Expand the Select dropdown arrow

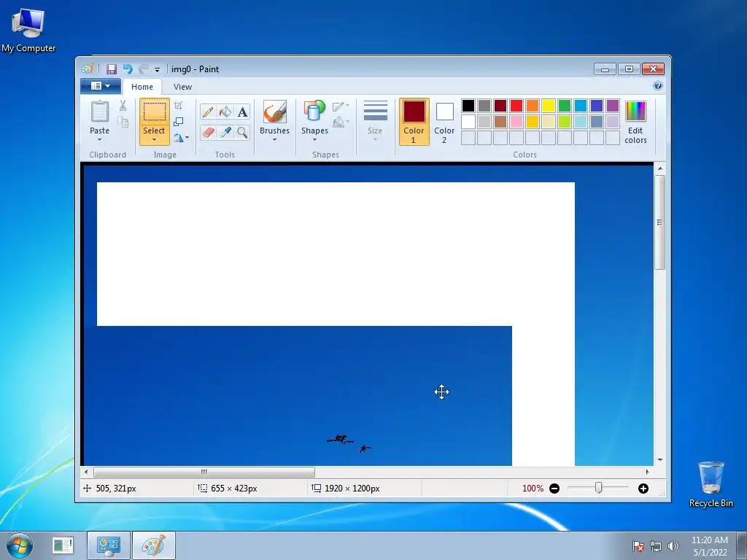pos(155,140)
